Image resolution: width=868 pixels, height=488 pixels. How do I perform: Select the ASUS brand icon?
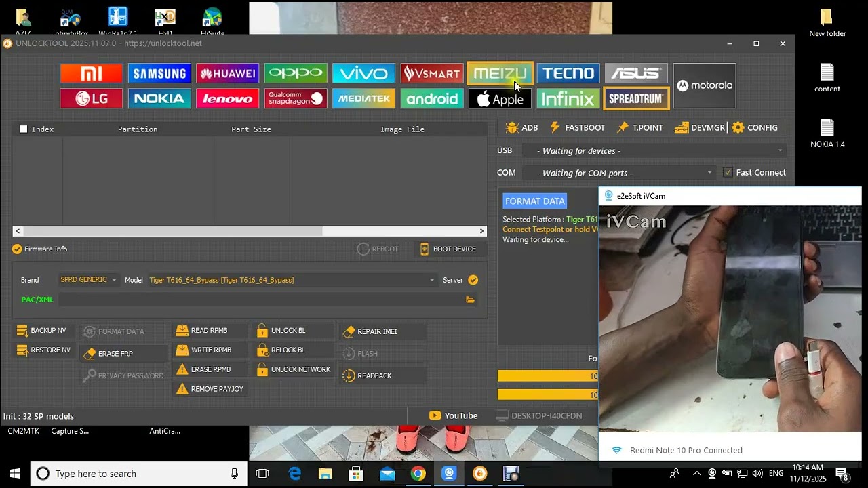pyautogui.click(x=637, y=73)
